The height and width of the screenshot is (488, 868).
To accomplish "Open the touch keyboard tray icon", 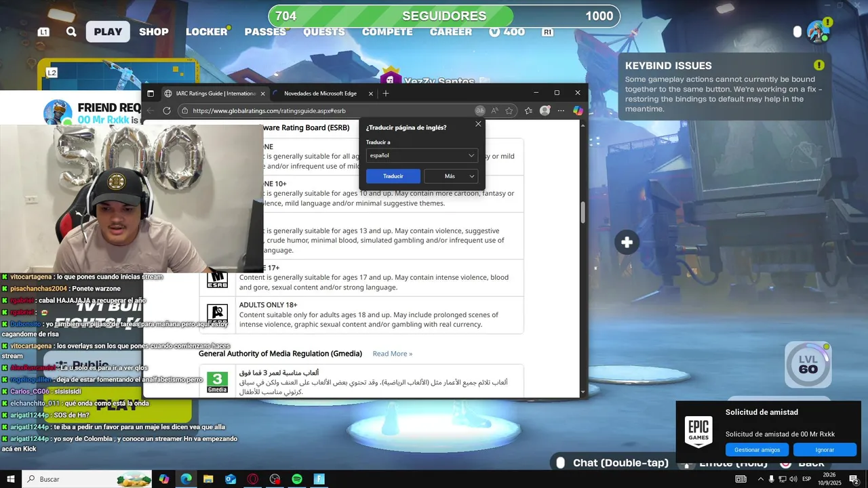I will pyautogui.click(x=741, y=479).
